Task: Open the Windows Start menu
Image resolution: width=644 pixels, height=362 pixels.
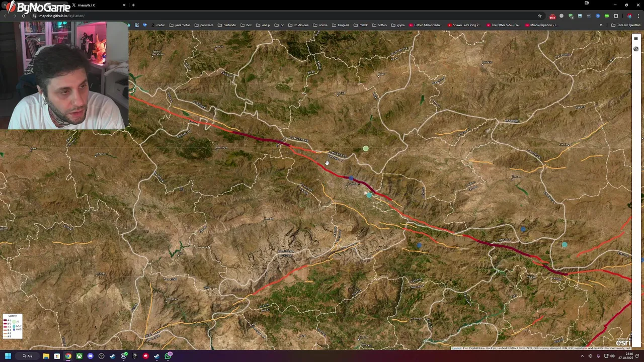Action: (8, 356)
